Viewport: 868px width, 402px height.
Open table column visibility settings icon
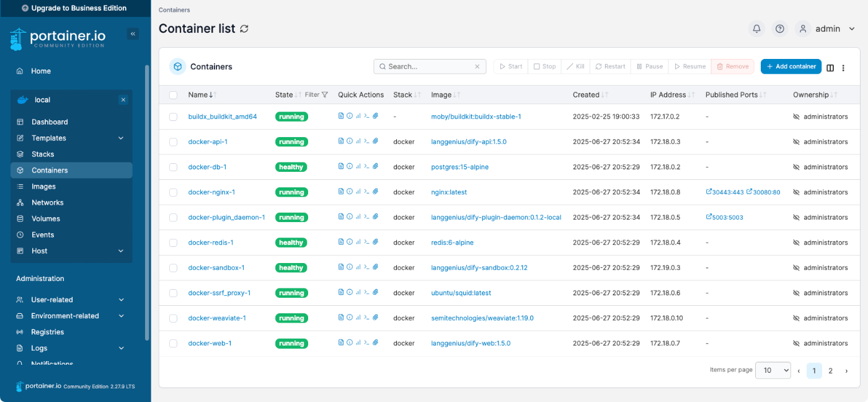[830, 68]
